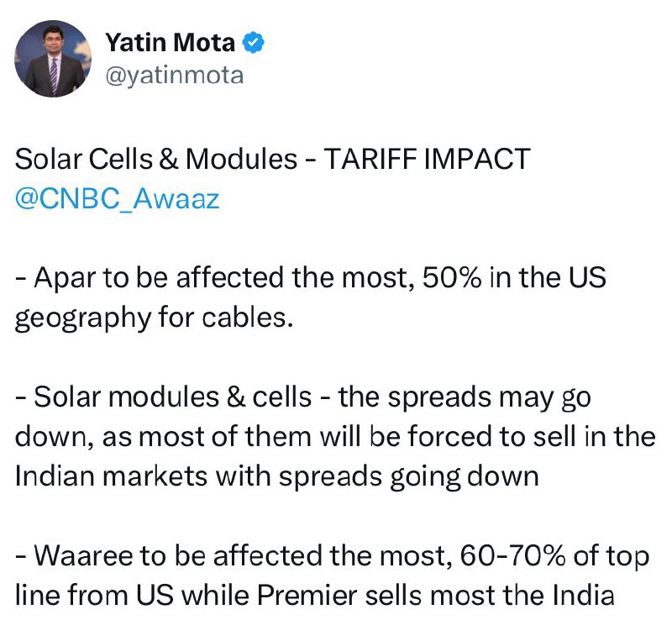The width and height of the screenshot is (672, 636).
Task: Click the @yatinmota handle
Action: coord(175,76)
